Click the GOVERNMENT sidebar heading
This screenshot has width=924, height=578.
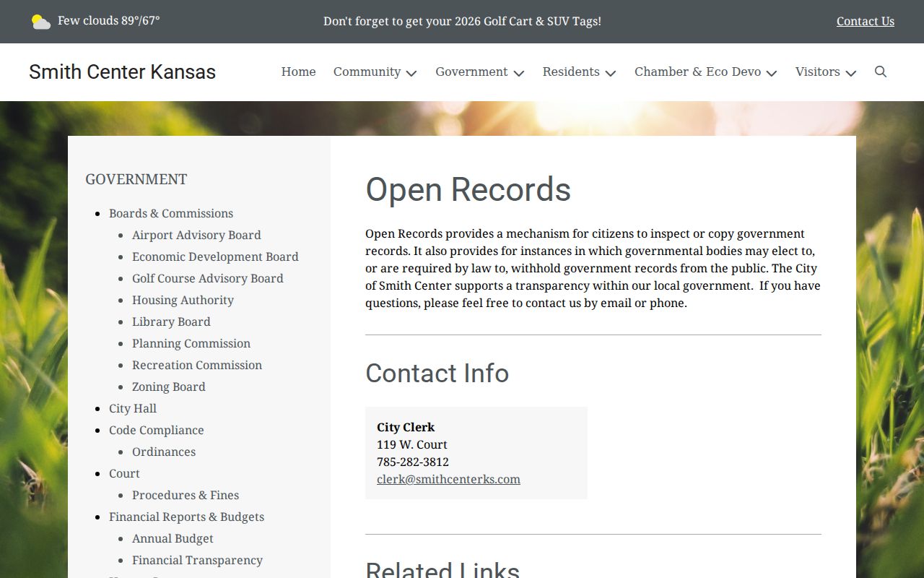point(136,179)
